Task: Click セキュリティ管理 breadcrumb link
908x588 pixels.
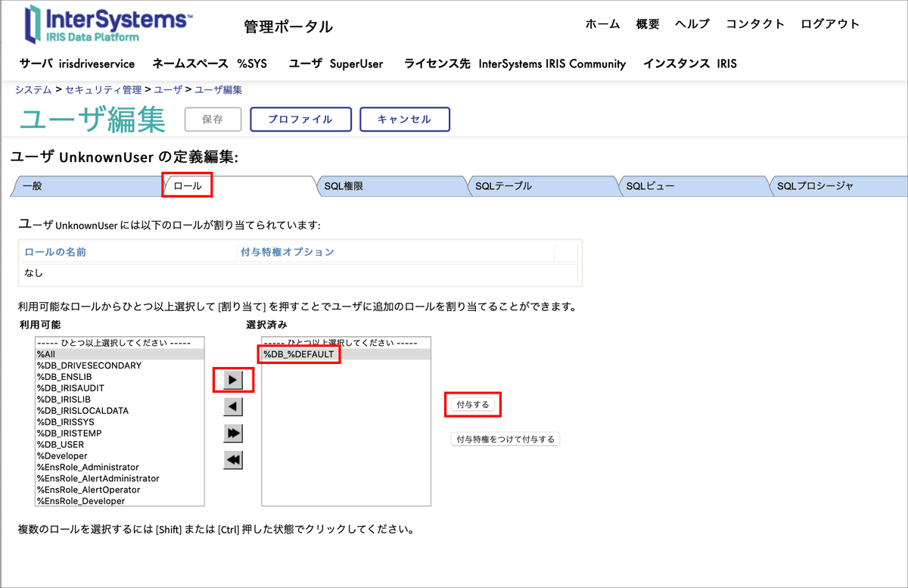Action: (104, 89)
